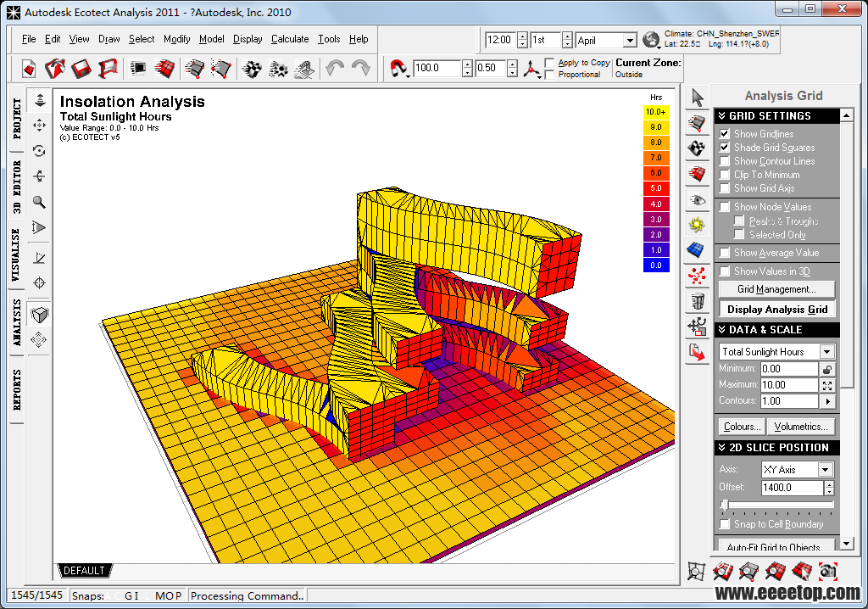
Task: Click the time spinner next to 12:00
Action: pyautogui.click(x=522, y=40)
